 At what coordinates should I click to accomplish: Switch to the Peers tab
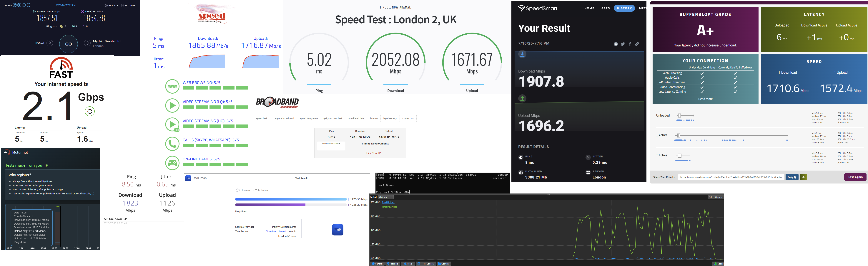click(x=408, y=264)
